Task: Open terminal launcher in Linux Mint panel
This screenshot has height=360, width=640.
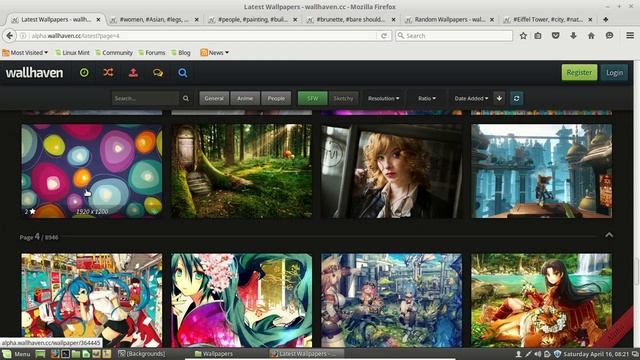Action: (x=65, y=354)
